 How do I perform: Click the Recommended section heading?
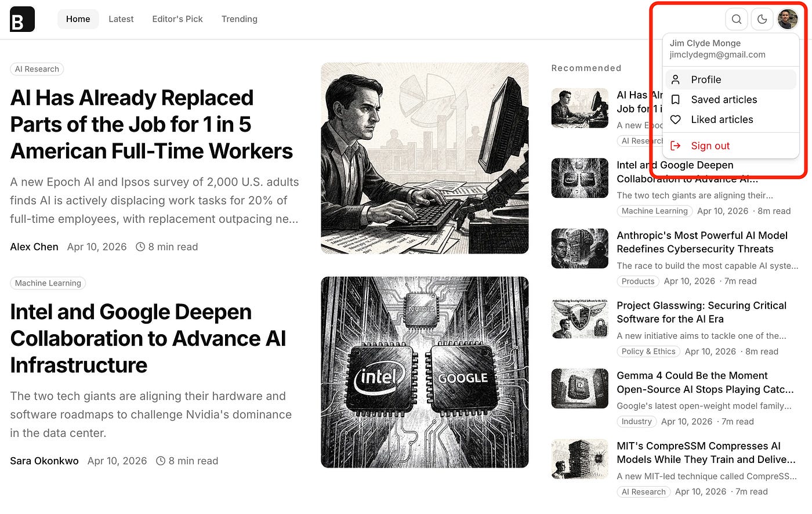[586, 68]
